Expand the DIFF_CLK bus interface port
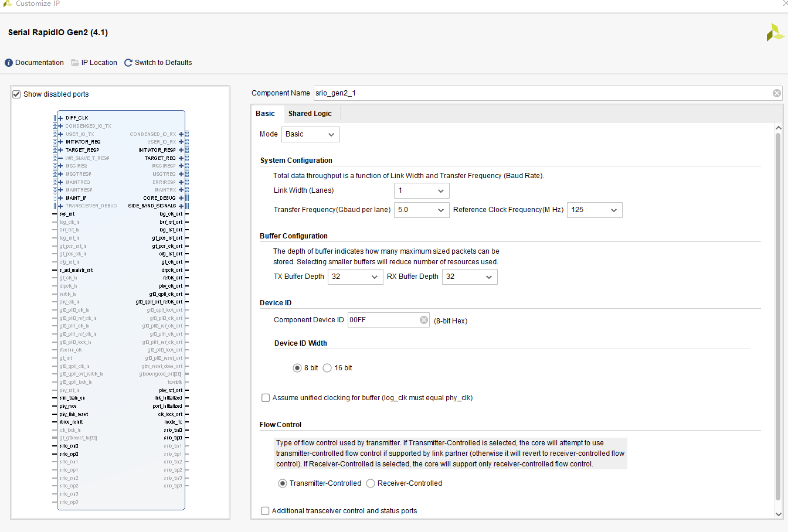788x532 pixels. point(60,118)
